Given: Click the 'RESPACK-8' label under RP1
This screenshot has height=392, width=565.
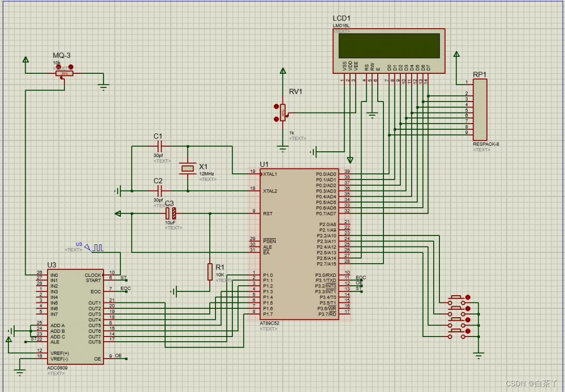Looking at the screenshot, I should (x=486, y=144).
